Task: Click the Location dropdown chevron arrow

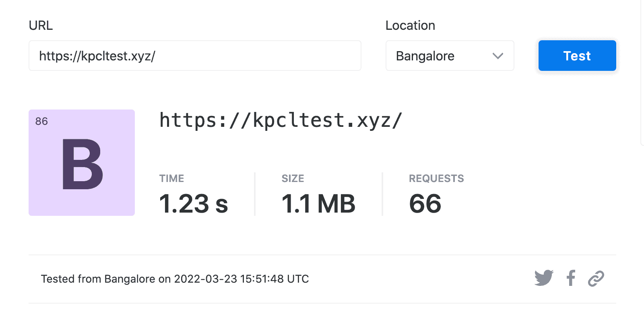Action: (498, 56)
